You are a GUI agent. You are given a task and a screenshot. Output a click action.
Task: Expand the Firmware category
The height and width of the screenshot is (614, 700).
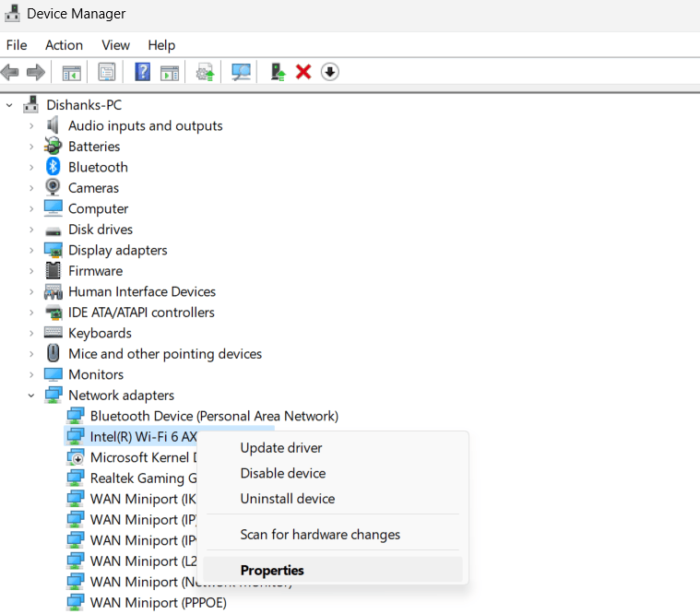[31, 271]
